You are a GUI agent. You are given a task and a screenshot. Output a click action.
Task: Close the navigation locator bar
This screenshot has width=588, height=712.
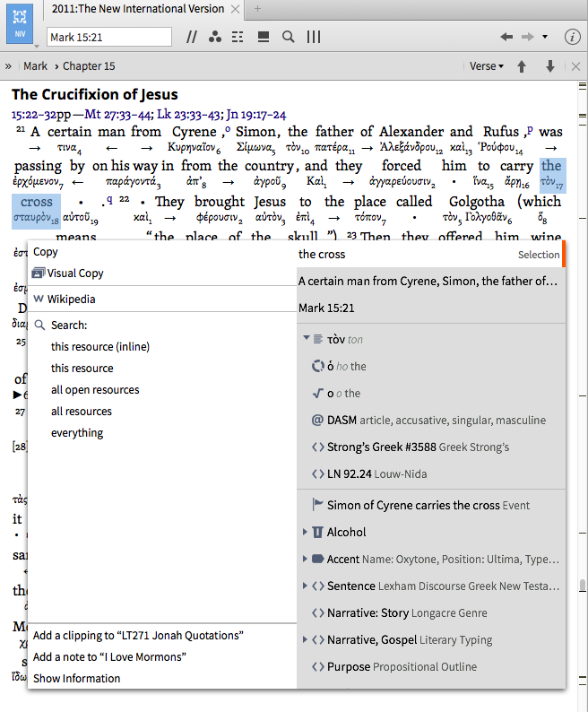[575, 66]
